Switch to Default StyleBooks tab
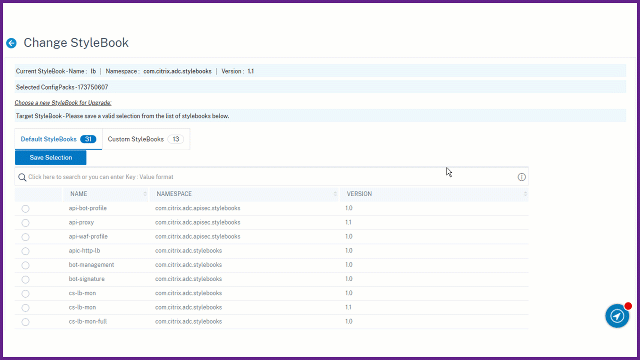Viewport: 640px width, 360px height. 58,139
